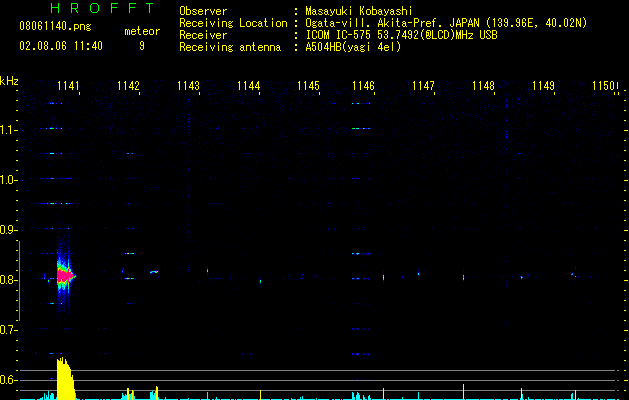Image resolution: width=629 pixels, height=400 pixels.
Task: Click the 1145 time axis marker
Action: [308, 86]
